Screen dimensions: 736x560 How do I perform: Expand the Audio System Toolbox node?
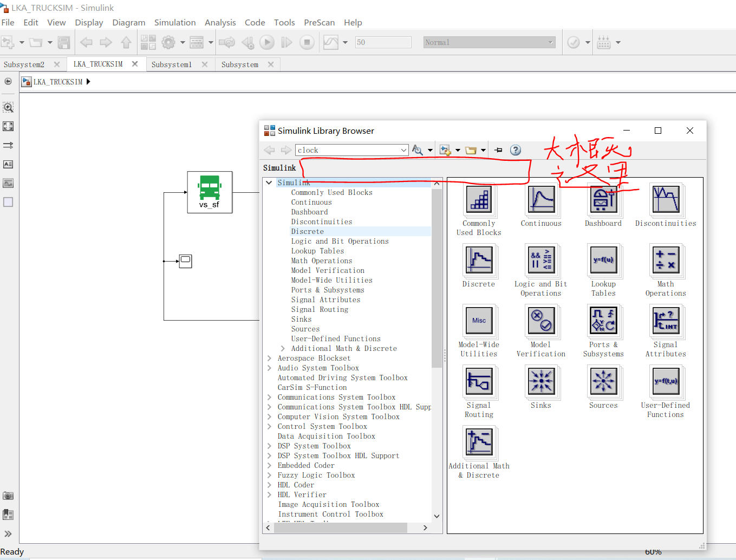pyautogui.click(x=269, y=368)
